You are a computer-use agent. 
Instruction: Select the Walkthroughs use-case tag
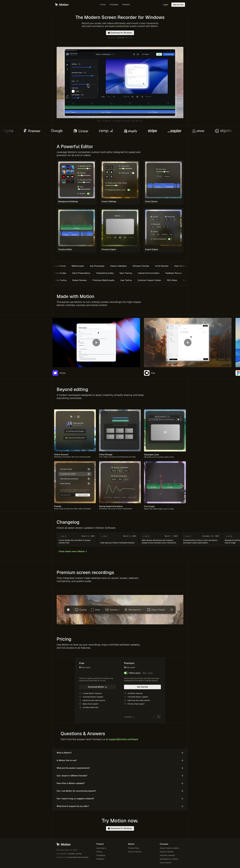tap(78, 266)
